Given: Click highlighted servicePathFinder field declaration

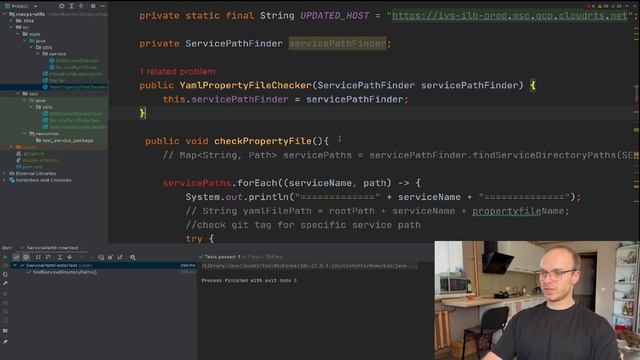Looking at the screenshot, I should point(337,43).
